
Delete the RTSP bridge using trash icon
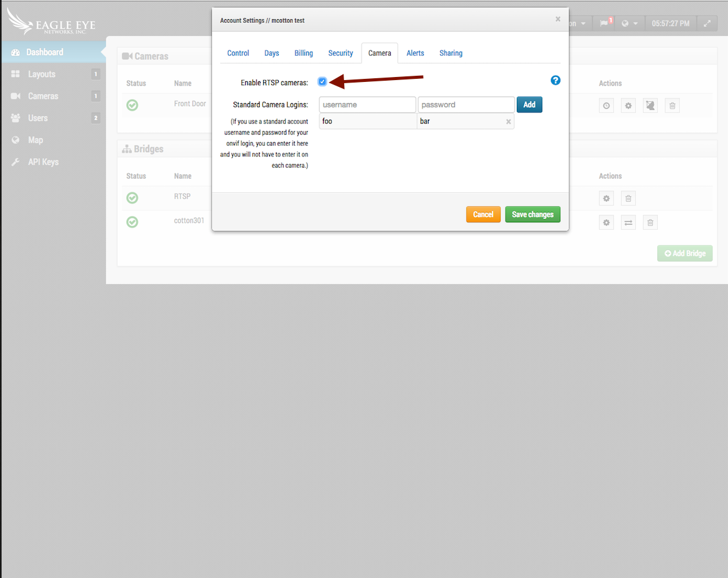628,199
